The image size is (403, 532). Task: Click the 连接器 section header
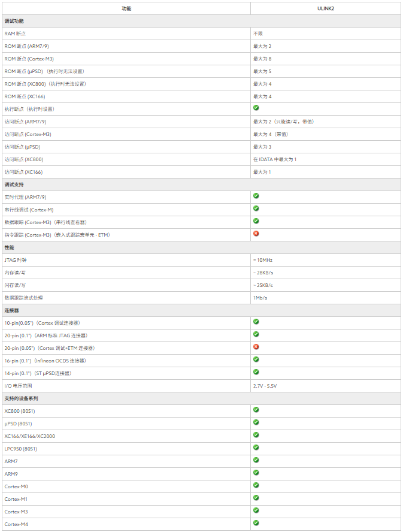(x=12, y=310)
